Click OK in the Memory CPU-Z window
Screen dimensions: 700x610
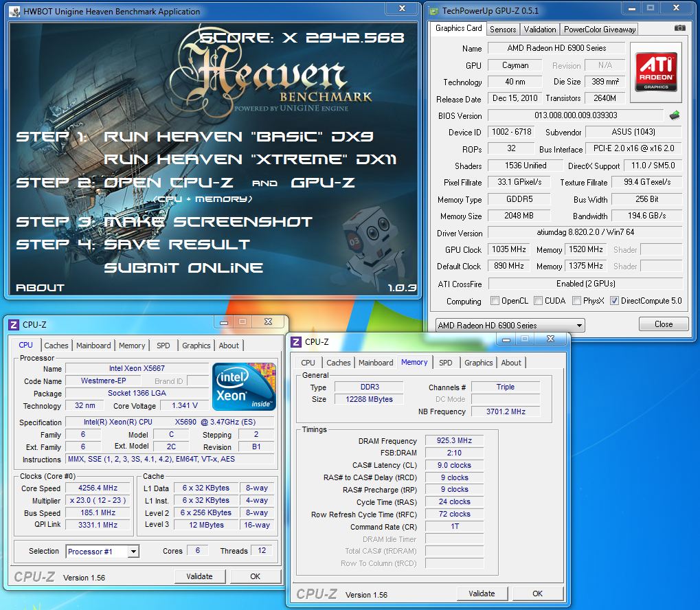(537, 594)
